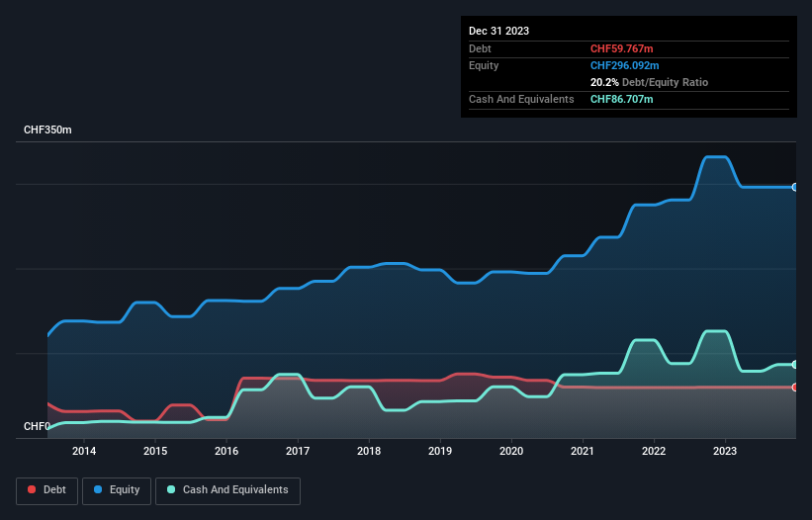Click the Cash And Equivalents endpoint marker
This screenshot has height=520, width=812.
(x=795, y=364)
